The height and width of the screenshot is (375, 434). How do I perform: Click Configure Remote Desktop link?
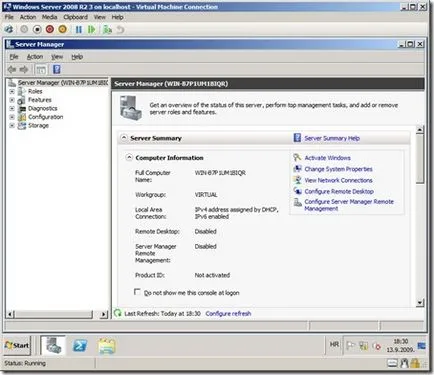tap(339, 192)
